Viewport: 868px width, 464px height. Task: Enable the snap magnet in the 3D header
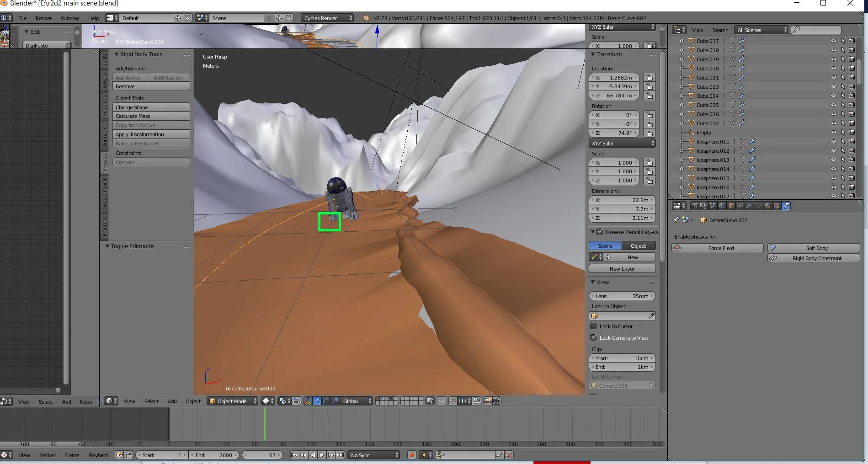point(453,401)
